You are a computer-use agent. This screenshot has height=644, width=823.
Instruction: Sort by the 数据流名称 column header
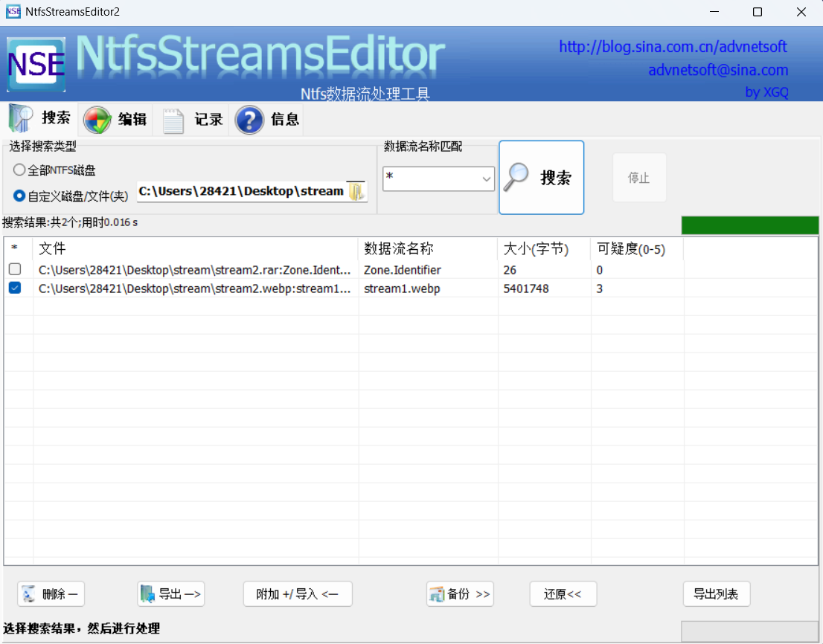coord(428,248)
